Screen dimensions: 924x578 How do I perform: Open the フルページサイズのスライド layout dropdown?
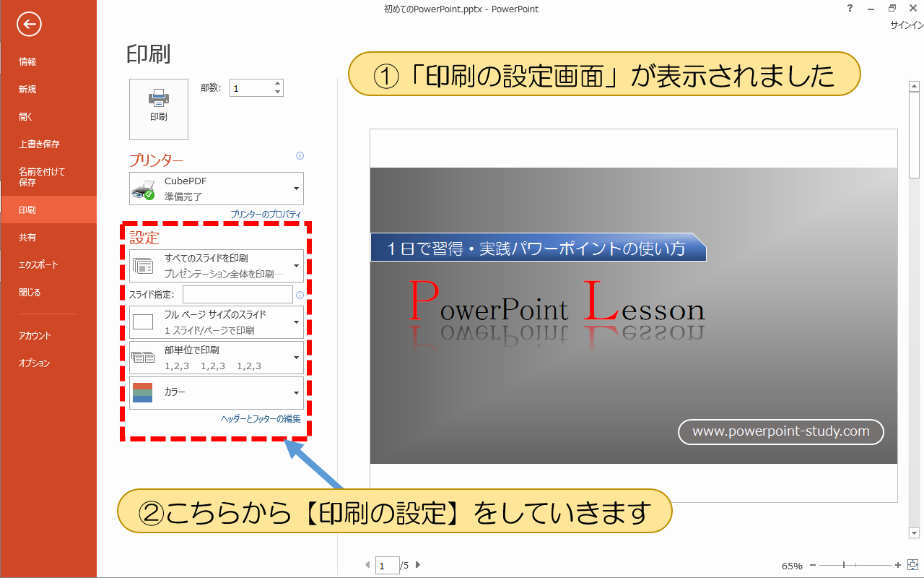tap(217, 322)
